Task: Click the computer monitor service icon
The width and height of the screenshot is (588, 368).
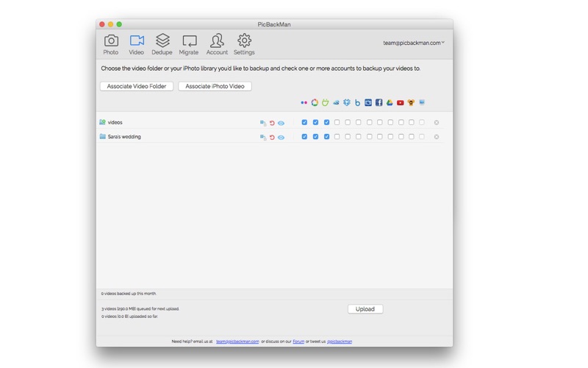Action: pos(422,102)
